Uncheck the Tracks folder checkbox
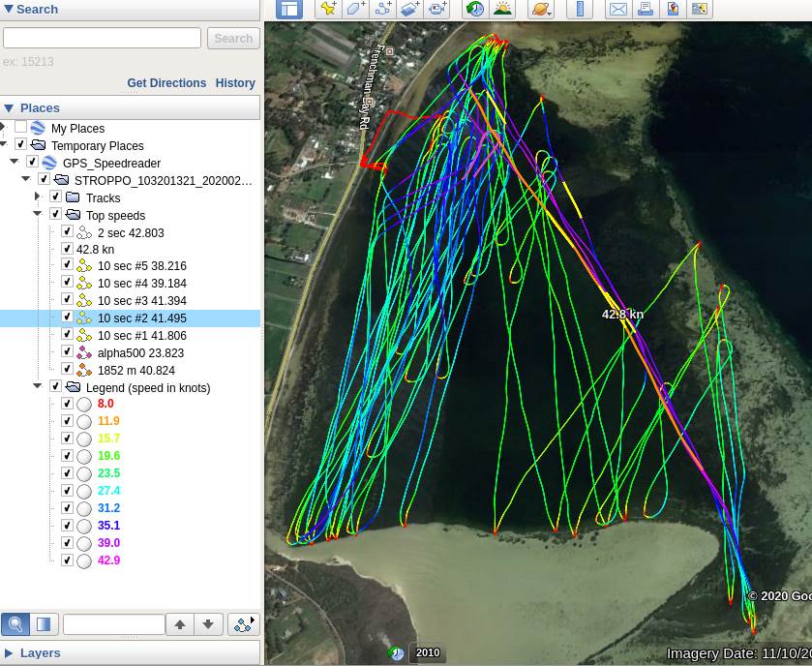812x666 pixels. 55,197
